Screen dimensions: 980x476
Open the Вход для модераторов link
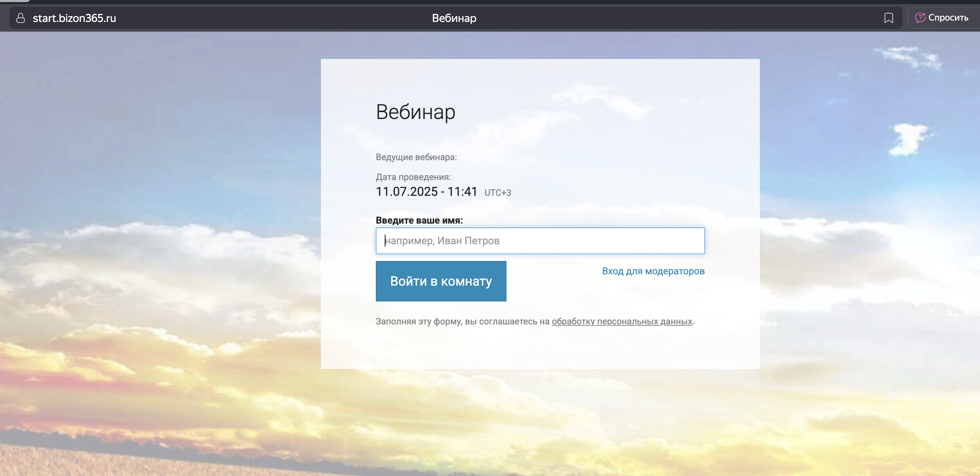tap(653, 271)
